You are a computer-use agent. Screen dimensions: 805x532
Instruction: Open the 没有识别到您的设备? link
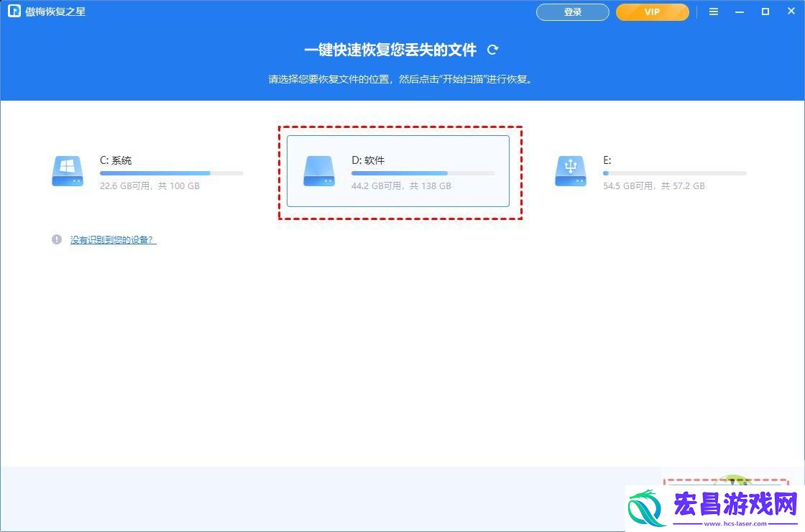coord(113,240)
